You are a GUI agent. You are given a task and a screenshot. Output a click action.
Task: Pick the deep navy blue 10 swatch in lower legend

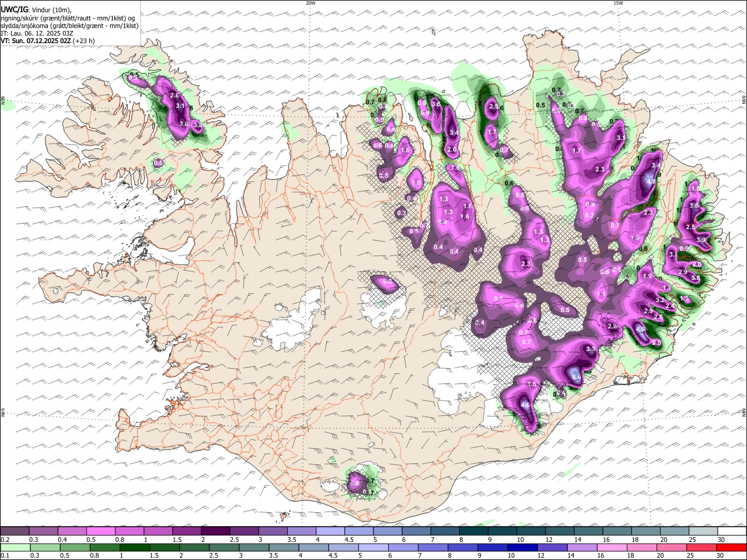(523, 547)
